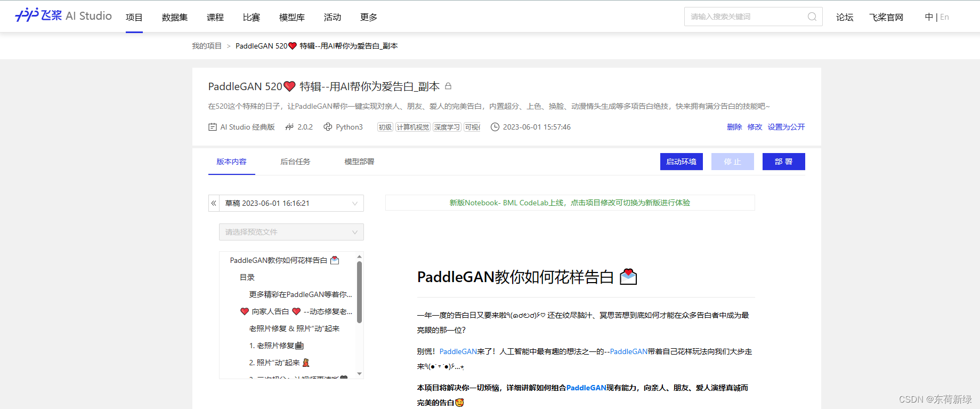Viewport: 980px width, 409px height.
Task: Select outline item 2. 照片动起来
Action: click(279, 363)
